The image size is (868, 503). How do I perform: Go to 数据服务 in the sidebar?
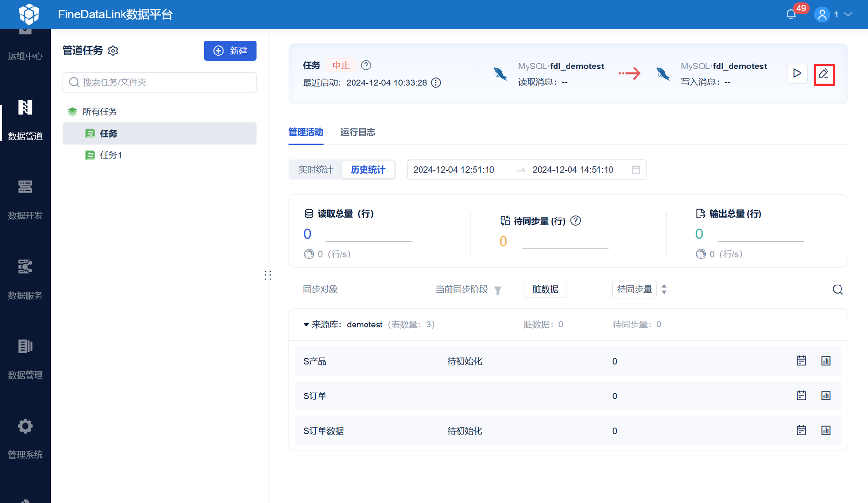[25, 280]
